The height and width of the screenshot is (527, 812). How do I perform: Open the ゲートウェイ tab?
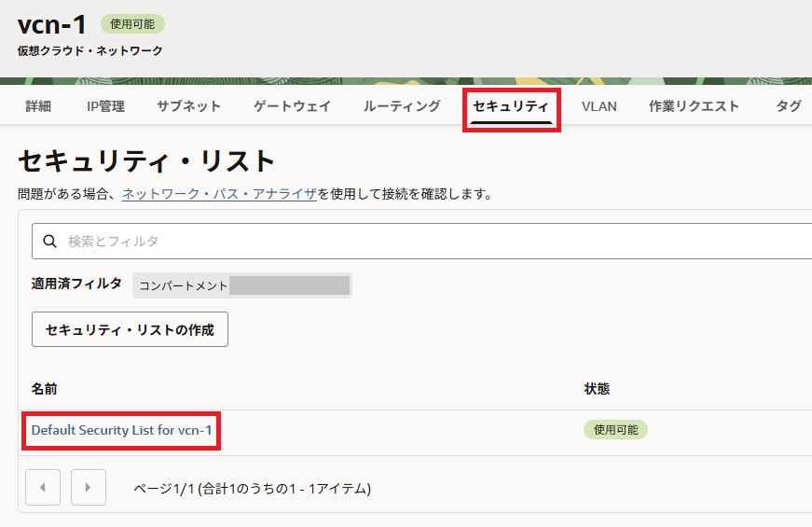click(x=292, y=106)
